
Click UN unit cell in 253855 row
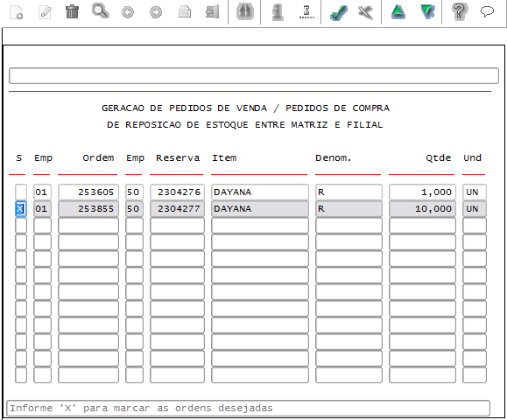point(475,209)
